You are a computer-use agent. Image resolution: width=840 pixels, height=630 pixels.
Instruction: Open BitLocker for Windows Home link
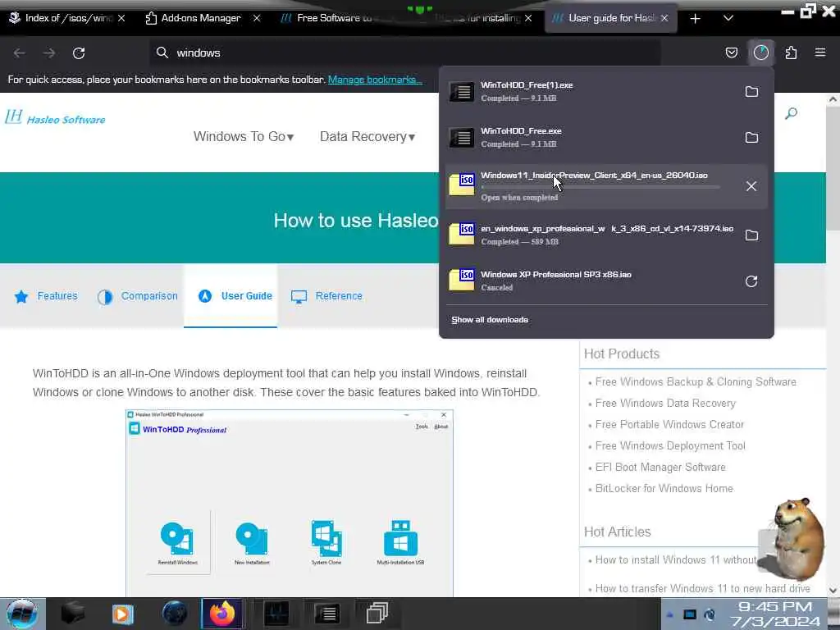664,489
